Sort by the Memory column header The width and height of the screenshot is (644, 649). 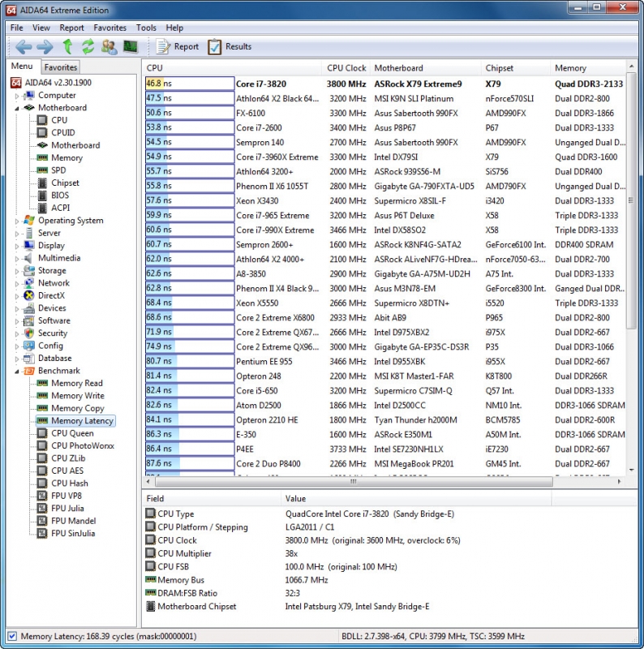[588, 68]
